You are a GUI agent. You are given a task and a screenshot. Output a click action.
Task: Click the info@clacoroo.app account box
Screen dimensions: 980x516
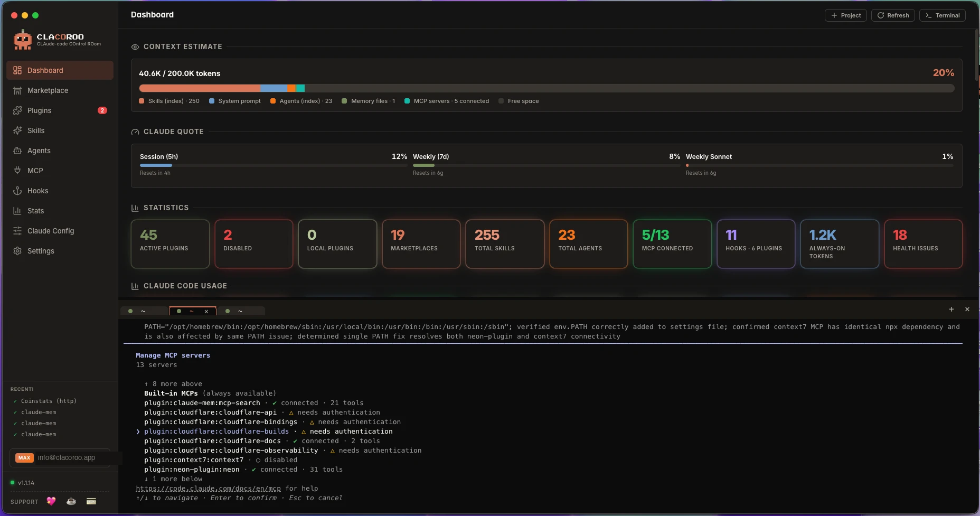(x=60, y=458)
